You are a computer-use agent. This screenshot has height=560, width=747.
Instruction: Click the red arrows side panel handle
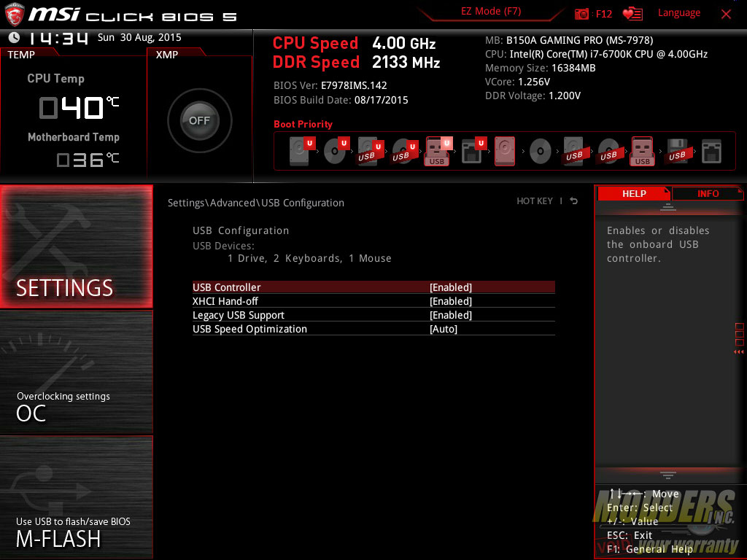[739, 352]
